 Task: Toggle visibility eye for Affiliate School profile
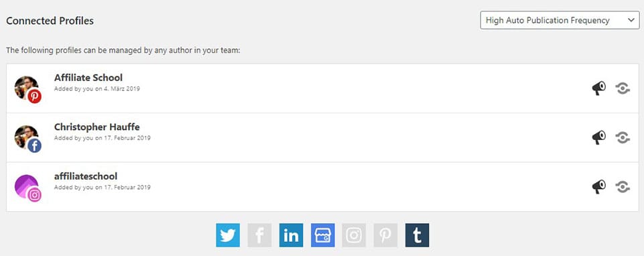click(x=623, y=88)
